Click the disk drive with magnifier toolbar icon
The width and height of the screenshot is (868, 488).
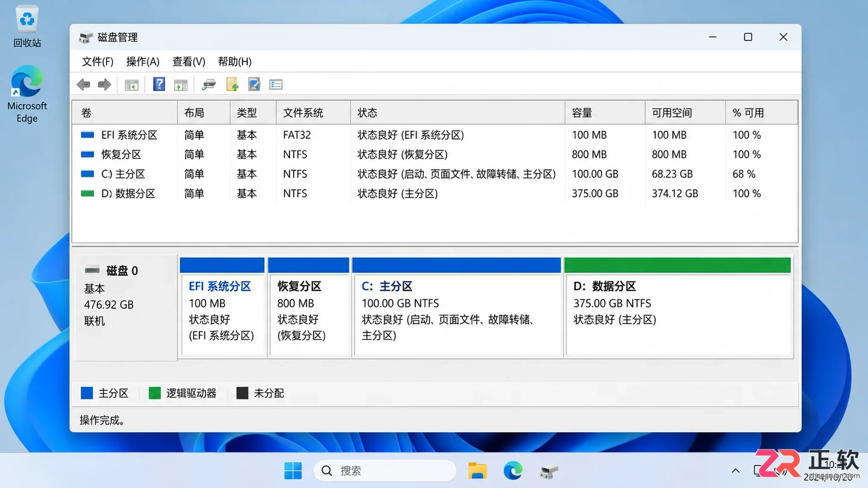[x=209, y=85]
